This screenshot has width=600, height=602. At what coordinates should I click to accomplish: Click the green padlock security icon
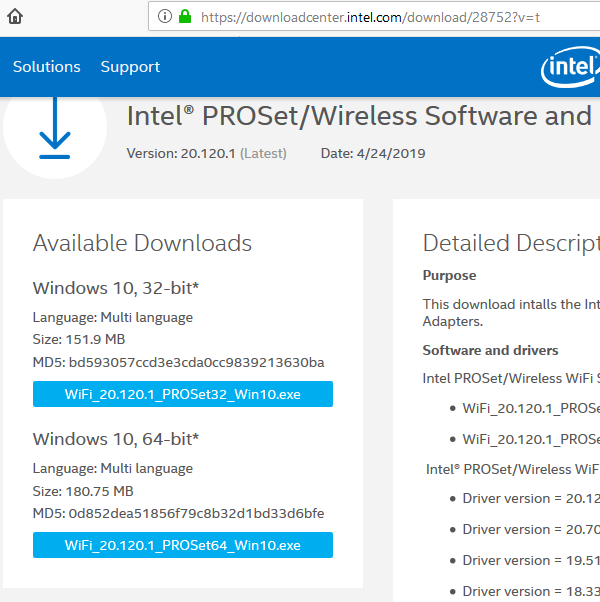(185, 17)
